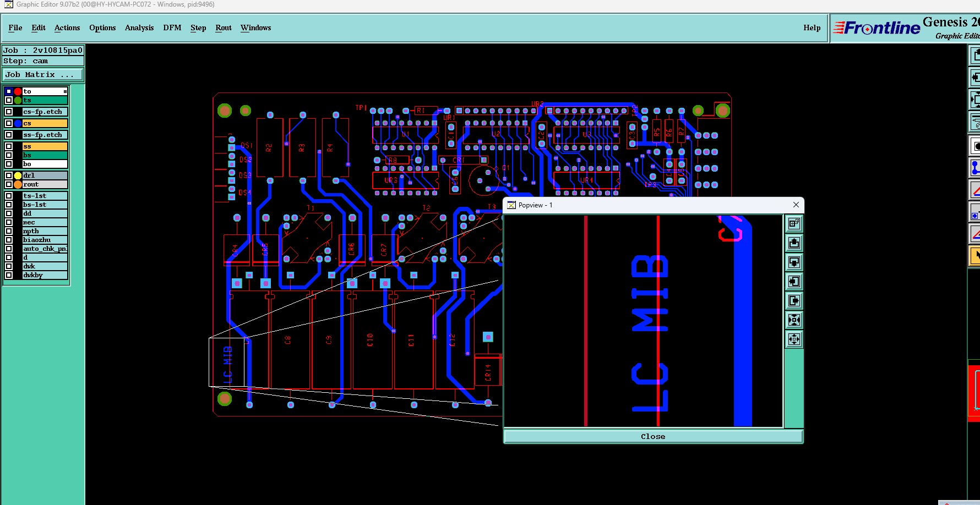980x505 pixels.
Task: Click the Close button in Popview
Action: point(653,436)
